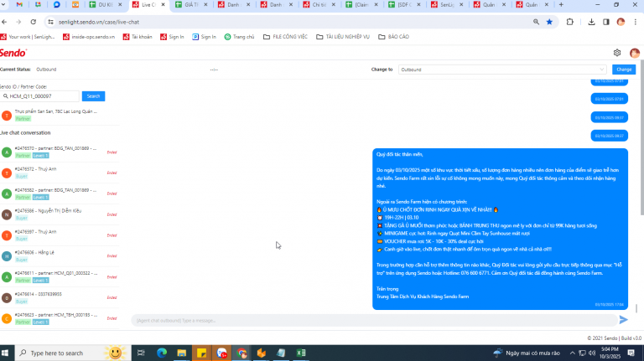
Task: Open conversation #2476611 partner HCM_Q01_000322
Action: point(60,277)
